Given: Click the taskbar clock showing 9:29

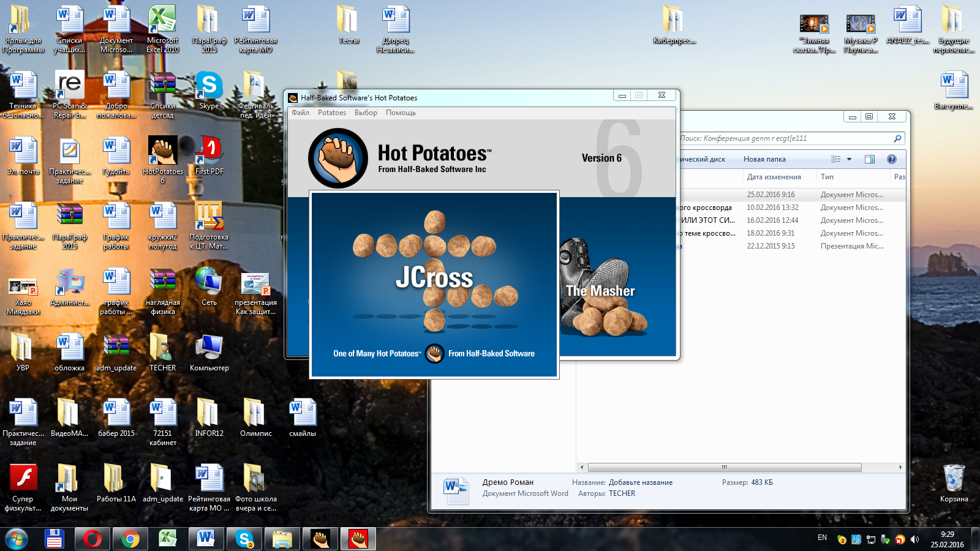Looking at the screenshot, I should (947, 539).
